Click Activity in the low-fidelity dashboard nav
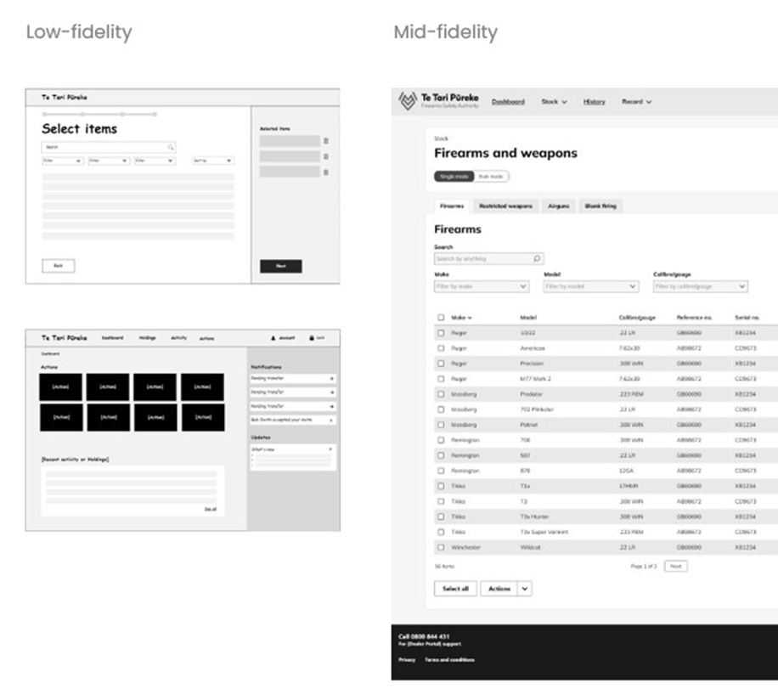778x700 pixels. pyautogui.click(x=179, y=338)
